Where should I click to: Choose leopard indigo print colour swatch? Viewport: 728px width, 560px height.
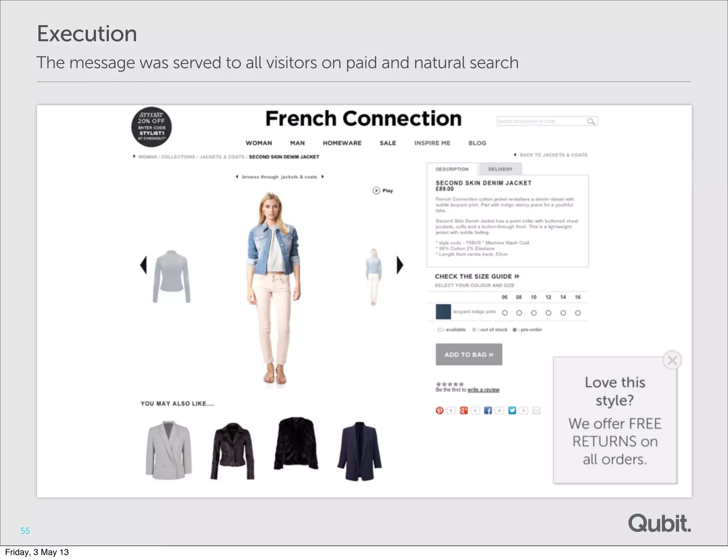pyautogui.click(x=443, y=312)
